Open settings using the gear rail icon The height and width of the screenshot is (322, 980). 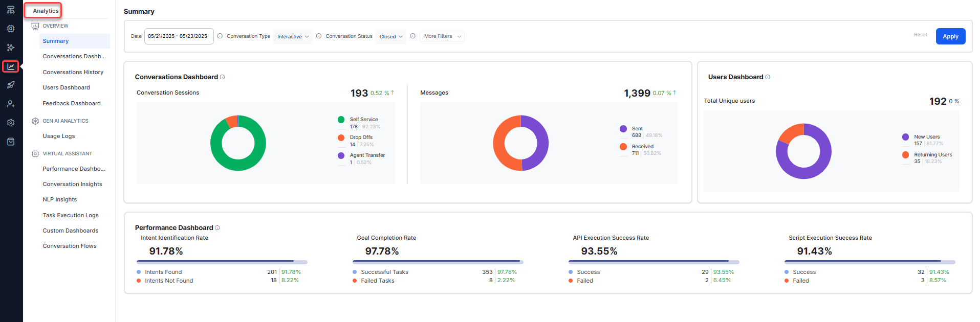point(11,123)
